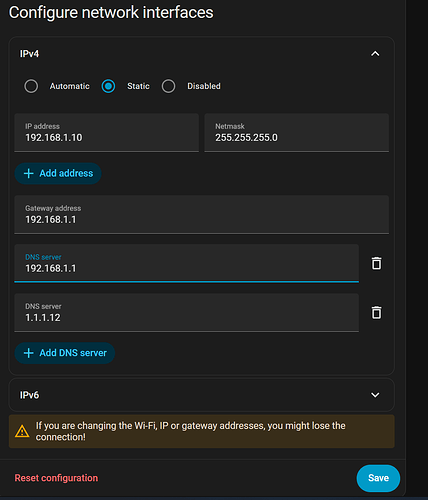Focus the Gateway address field

click(202, 215)
